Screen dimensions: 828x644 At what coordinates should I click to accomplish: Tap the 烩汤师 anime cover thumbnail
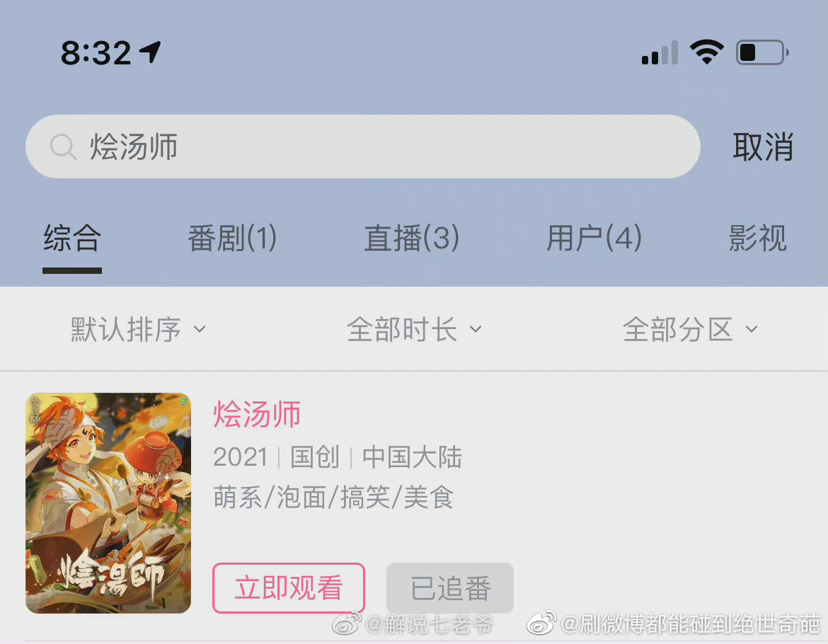pos(108,503)
